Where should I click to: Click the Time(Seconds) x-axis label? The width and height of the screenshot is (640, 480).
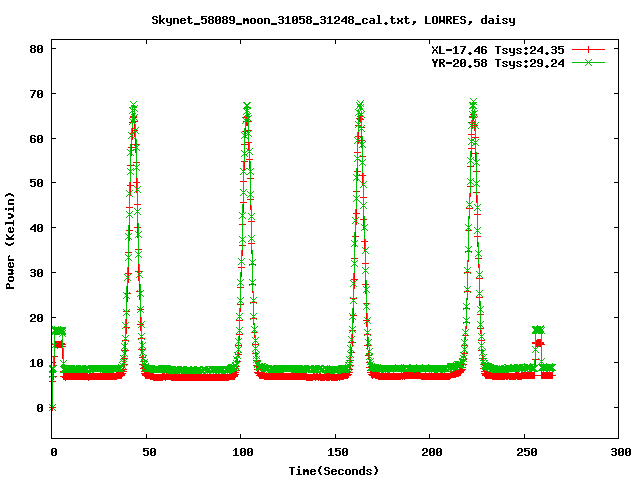click(334, 471)
